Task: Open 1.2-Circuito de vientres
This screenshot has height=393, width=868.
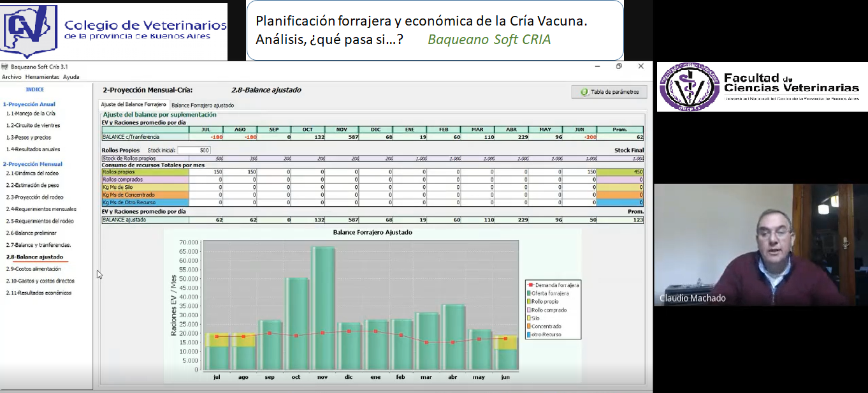Action: 33,125
